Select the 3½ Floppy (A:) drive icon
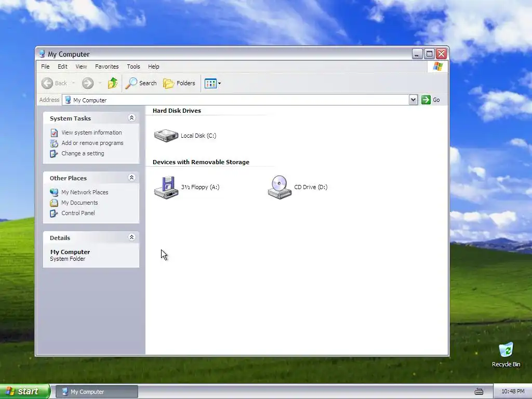The height and width of the screenshot is (399, 532). (x=166, y=187)
